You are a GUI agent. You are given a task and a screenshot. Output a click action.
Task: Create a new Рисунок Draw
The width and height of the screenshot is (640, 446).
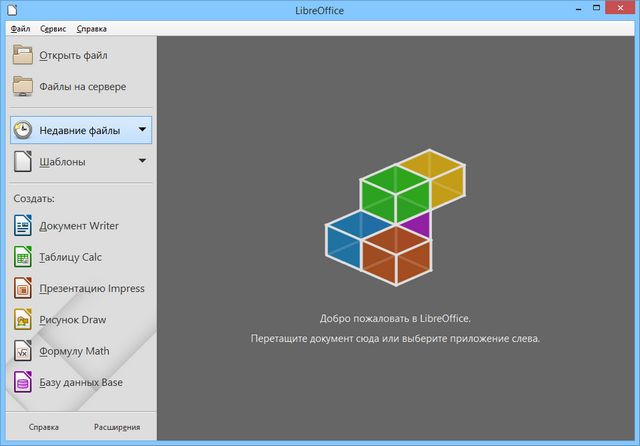pos(72,320)
